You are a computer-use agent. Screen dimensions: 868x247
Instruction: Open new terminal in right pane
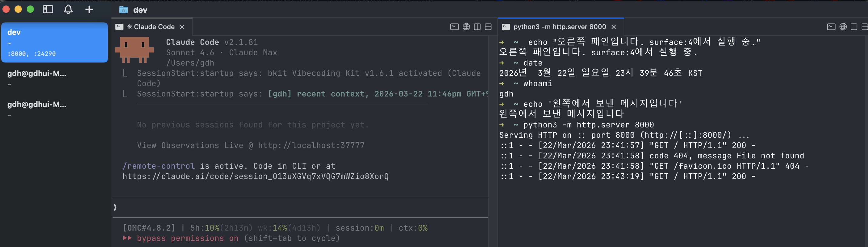[831, 27]
